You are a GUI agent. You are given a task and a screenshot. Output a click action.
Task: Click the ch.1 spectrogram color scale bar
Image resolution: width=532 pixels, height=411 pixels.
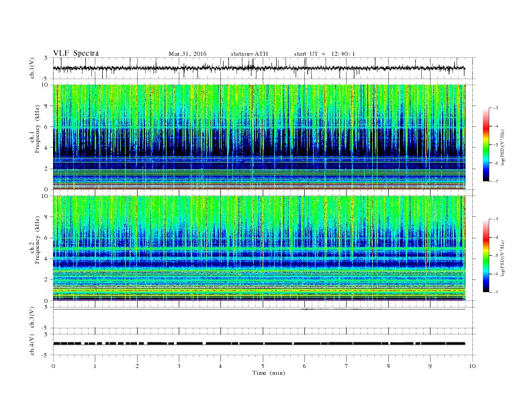coord(486,145)
